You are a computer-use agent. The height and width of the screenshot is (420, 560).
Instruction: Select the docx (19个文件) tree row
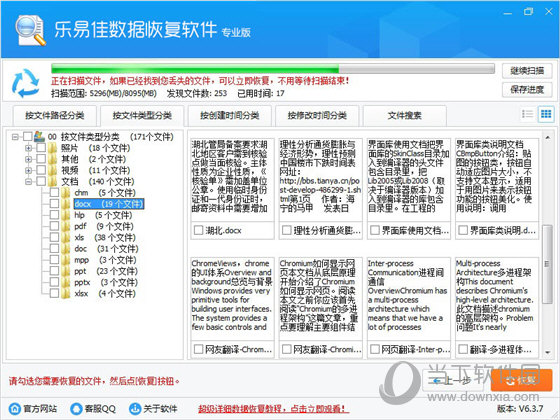tap(109, 204)
